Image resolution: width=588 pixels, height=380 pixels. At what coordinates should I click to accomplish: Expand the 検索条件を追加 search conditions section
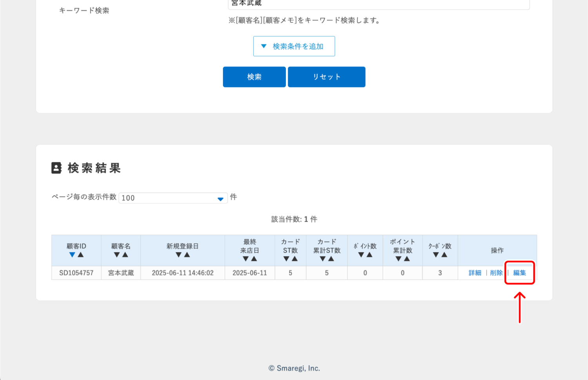click(x=294, y=46)
